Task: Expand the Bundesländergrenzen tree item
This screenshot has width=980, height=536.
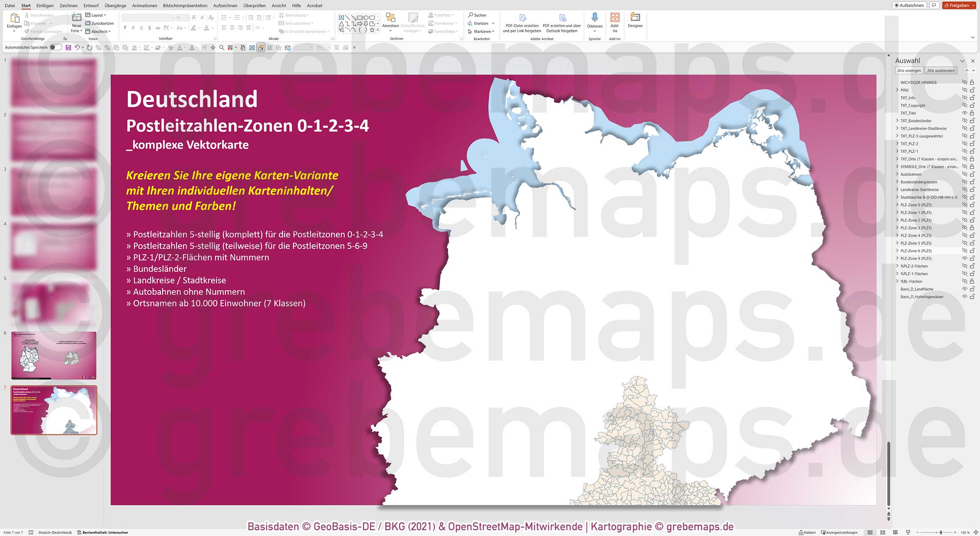Action: point(897,182)
